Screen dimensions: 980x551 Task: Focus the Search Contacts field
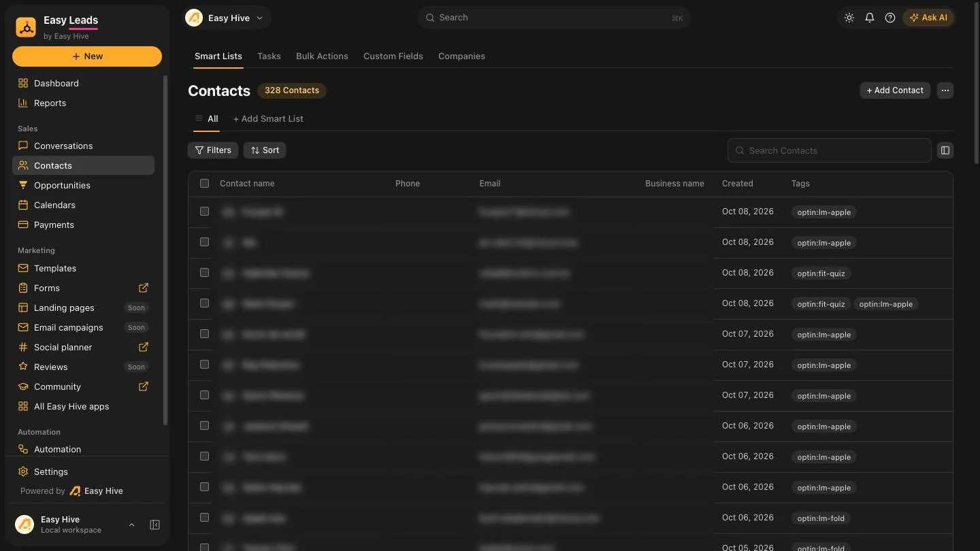coord(830,150)
